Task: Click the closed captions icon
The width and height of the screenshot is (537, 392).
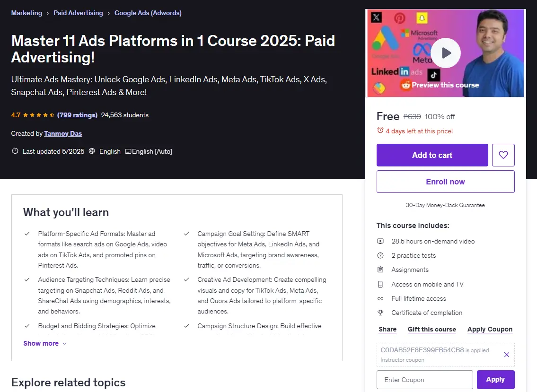Action: (x=128, y=151)
